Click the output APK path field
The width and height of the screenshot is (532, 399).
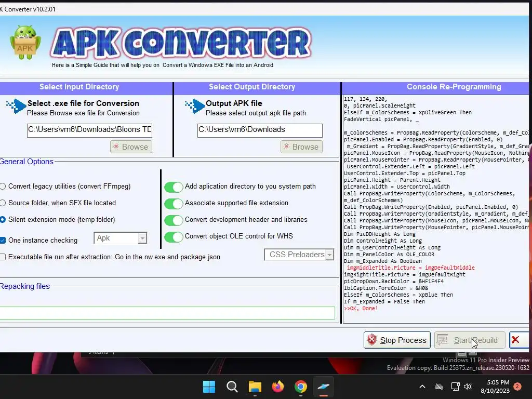[x=260, y=130]
